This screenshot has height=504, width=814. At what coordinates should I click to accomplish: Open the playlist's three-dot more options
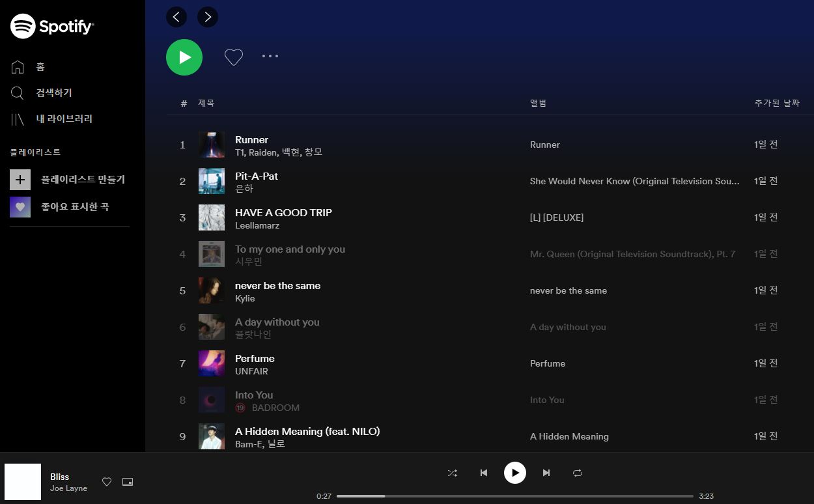270,56
